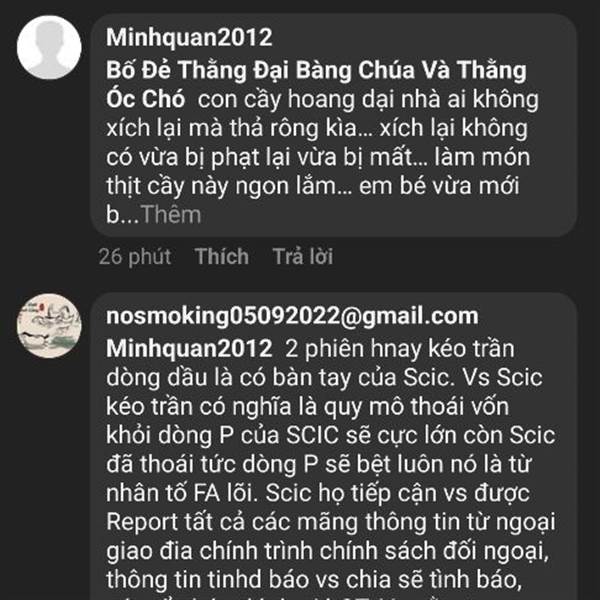Image resolution: width=600 pixels, height=600 pixels.
Task: Select second comment's text mentioning SCIC
Action: tap(331, 469)
